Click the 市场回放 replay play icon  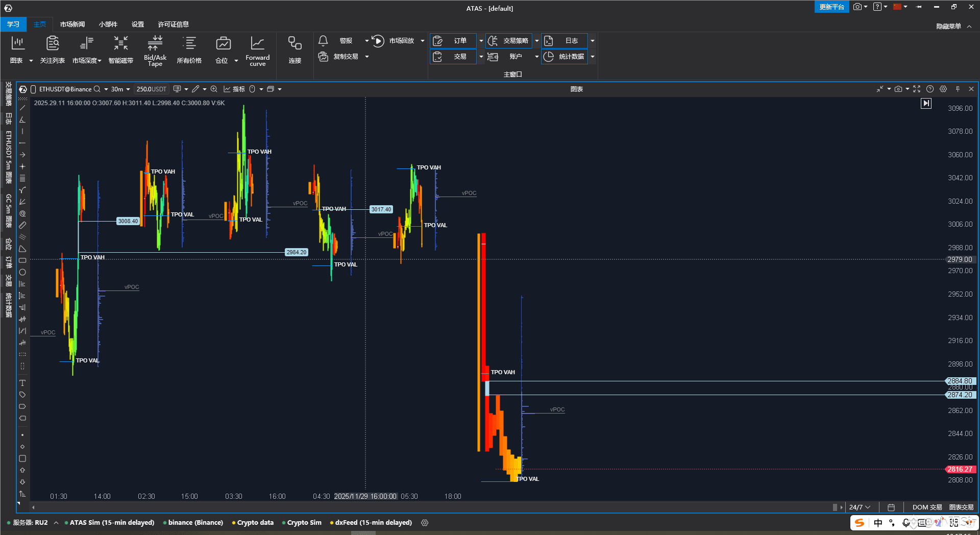[378, 41]
